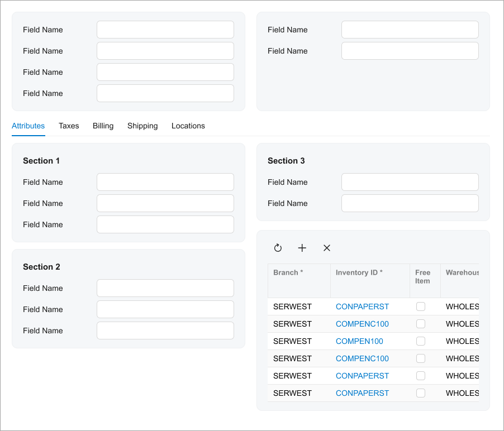Open the COMPEN100 inventory link
The image size is (504, 431).
(x=359, y=341)
